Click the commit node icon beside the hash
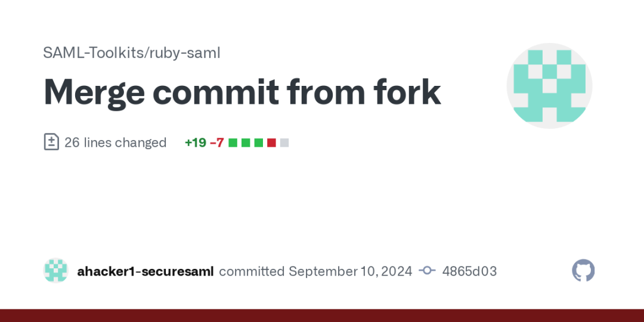Viewport: 644px width, 322px height. click(427, 271)
